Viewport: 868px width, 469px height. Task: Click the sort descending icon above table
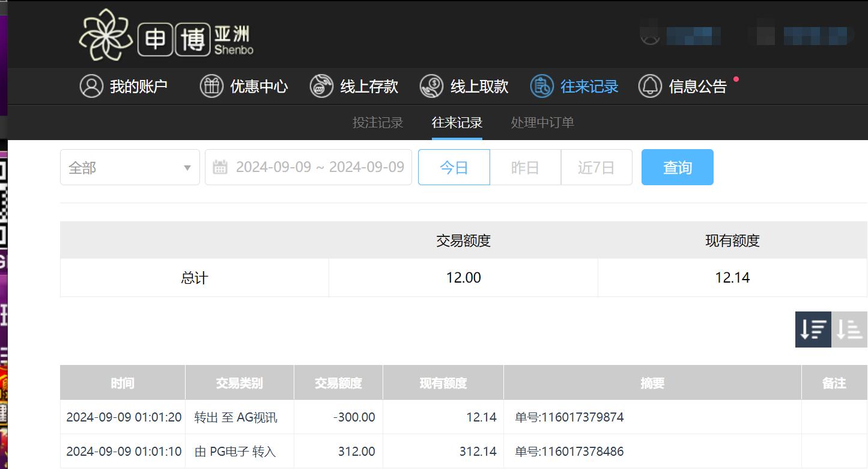click(x=813, y=330)
